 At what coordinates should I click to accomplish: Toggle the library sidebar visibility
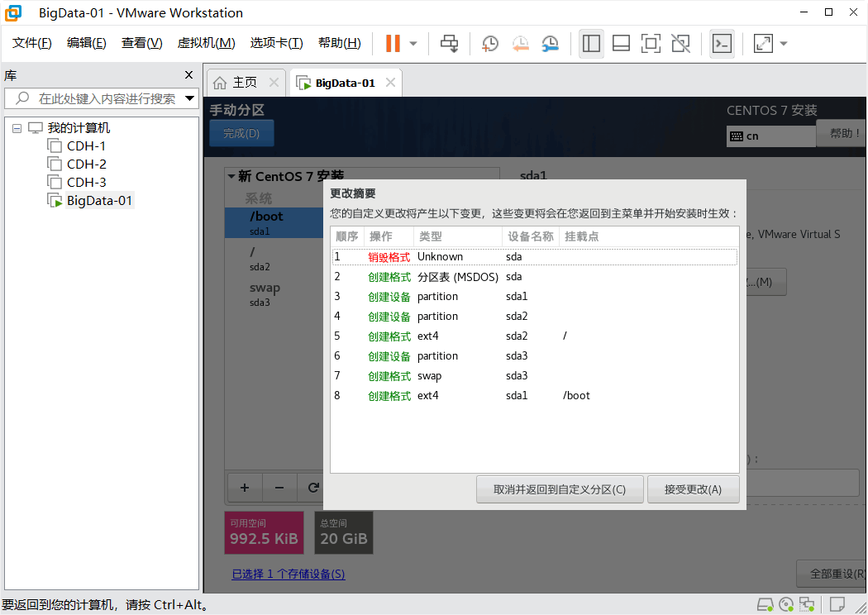591,43
